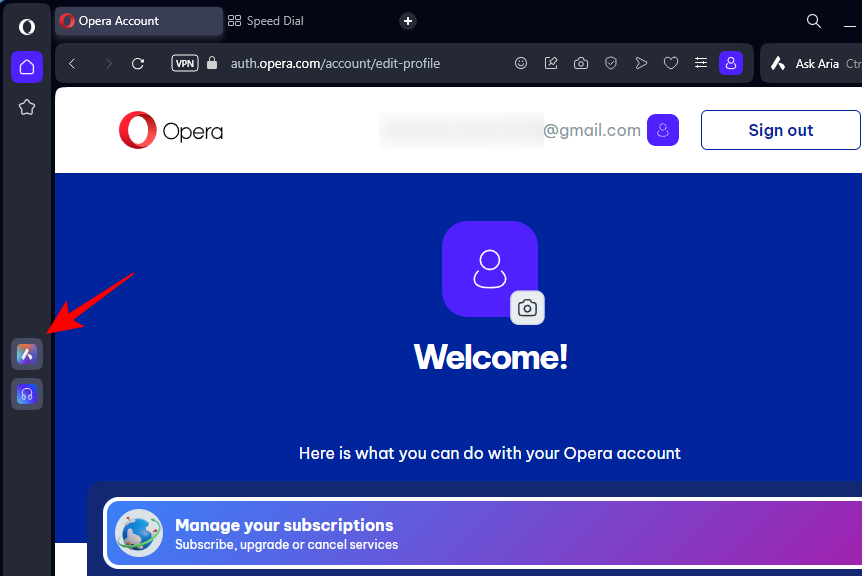Open the privacy protection shield icon
862x576 pixels.
(x=611, y=63)
